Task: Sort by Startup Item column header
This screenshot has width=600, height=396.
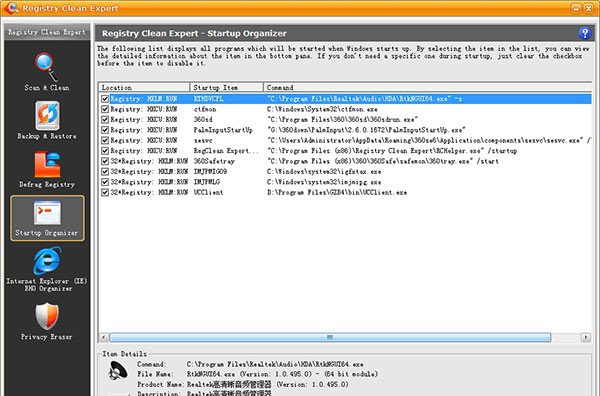Action: pos(227,87)
